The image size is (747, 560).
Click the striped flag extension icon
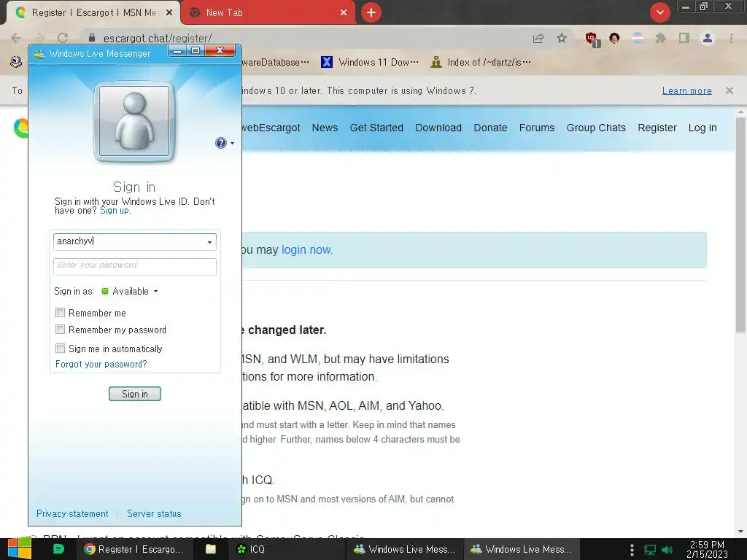pyautogui.click(x=638, y=38)
